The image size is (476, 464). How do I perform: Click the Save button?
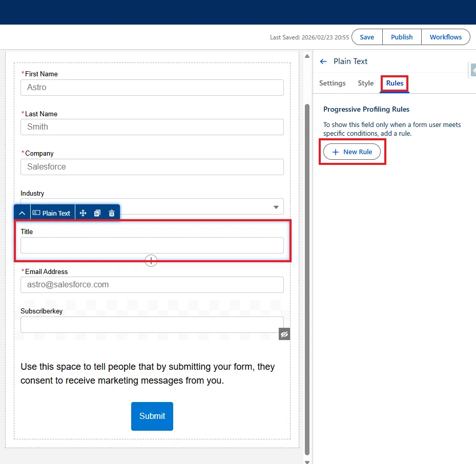click(367, 37)
